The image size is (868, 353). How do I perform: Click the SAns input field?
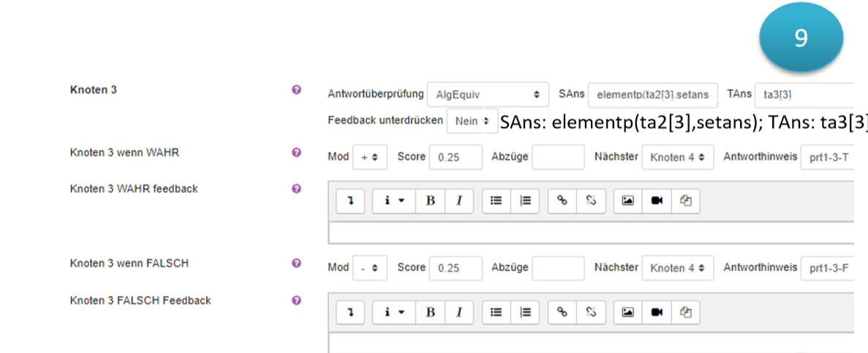(653, 94)
